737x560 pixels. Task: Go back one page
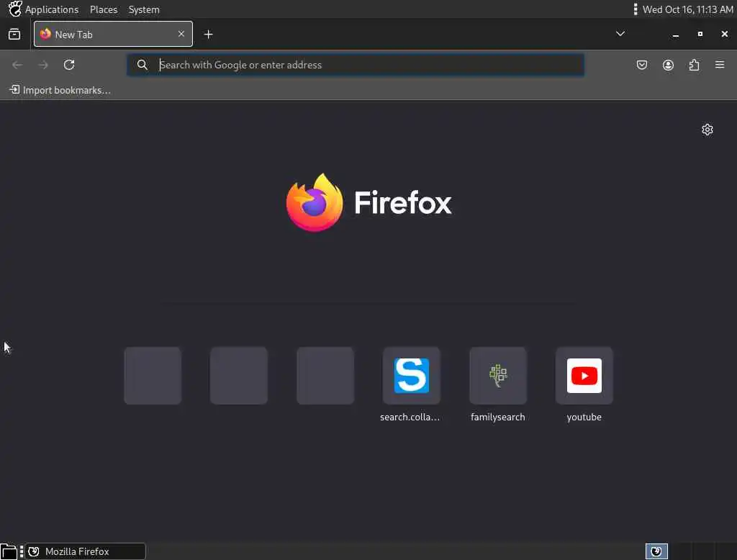[17, 65]
